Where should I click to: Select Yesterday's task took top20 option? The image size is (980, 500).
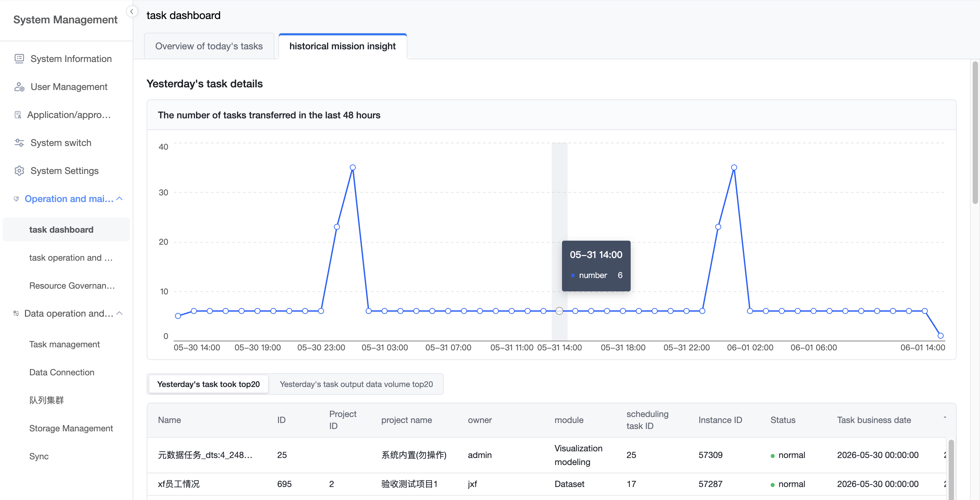[x=208, y=384]
